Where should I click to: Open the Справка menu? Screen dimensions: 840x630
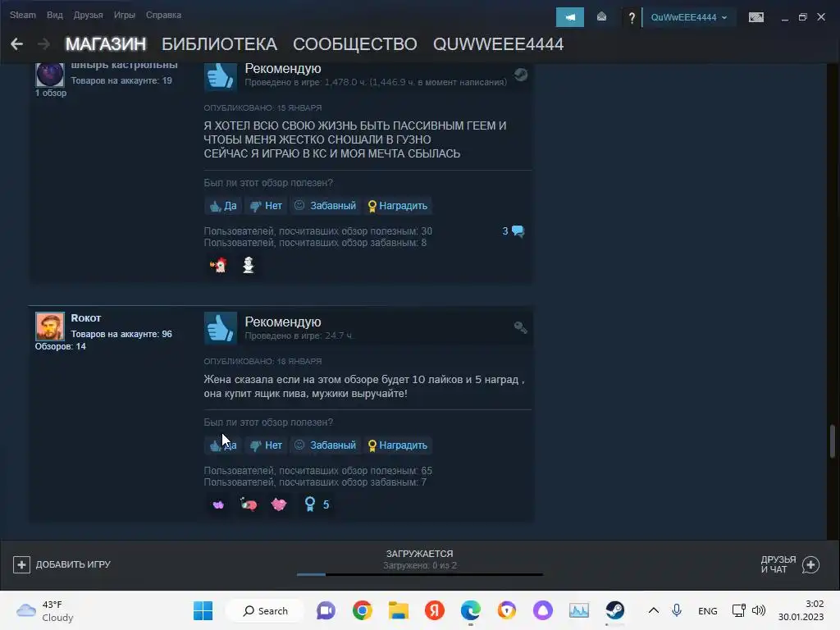click(x=163, y=15)
